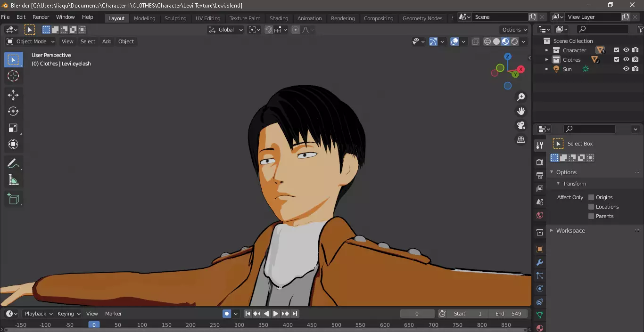
Task: Open the outliner filter funnel
Action: pyautogui.click(x=640, y=29)
